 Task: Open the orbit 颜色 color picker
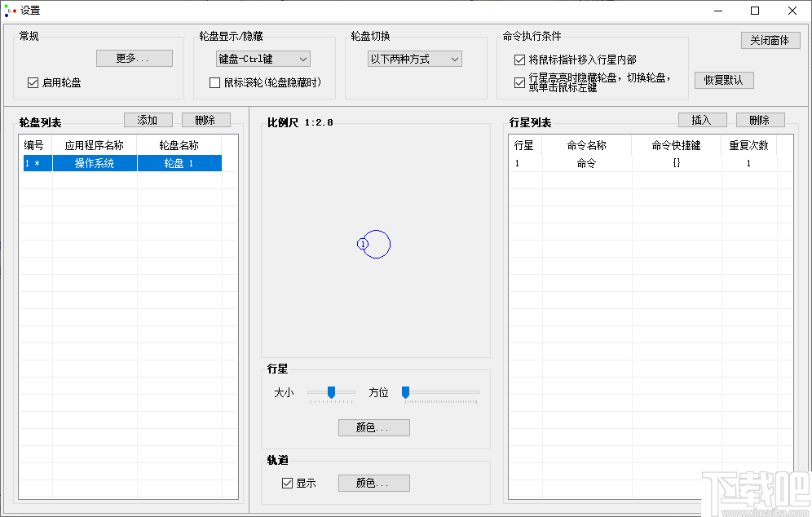(x=373, y=483)
